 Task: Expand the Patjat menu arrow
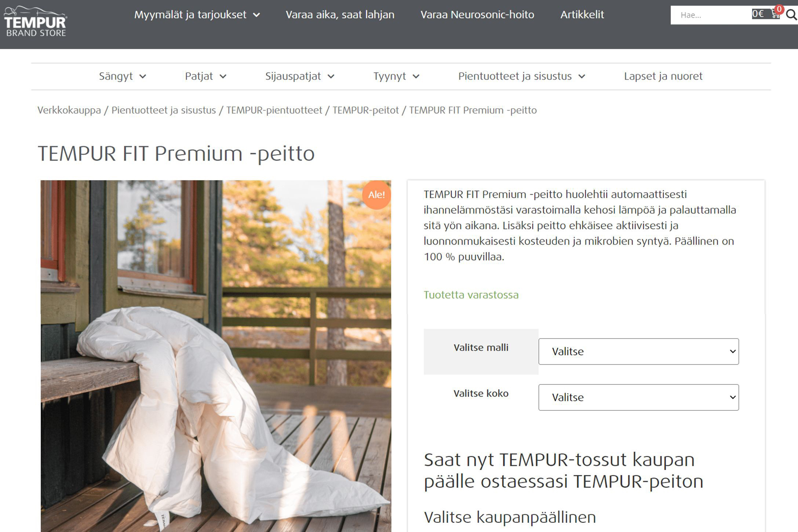[223, 76]
